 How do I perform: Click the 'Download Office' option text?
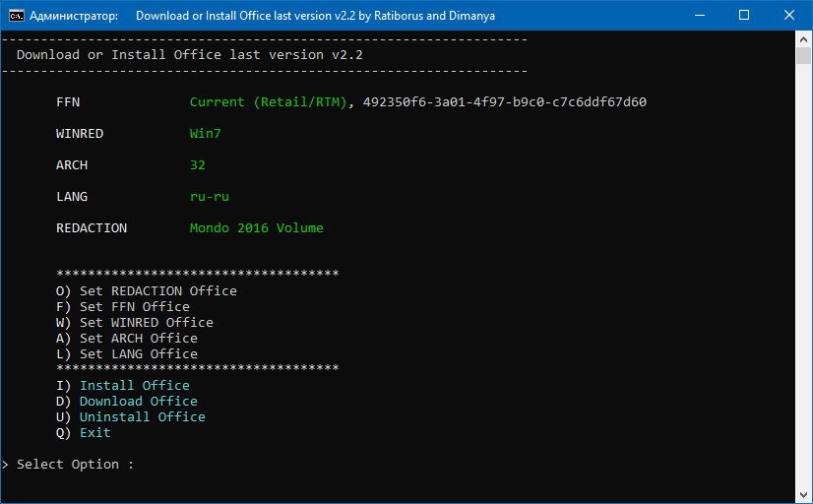139,402
